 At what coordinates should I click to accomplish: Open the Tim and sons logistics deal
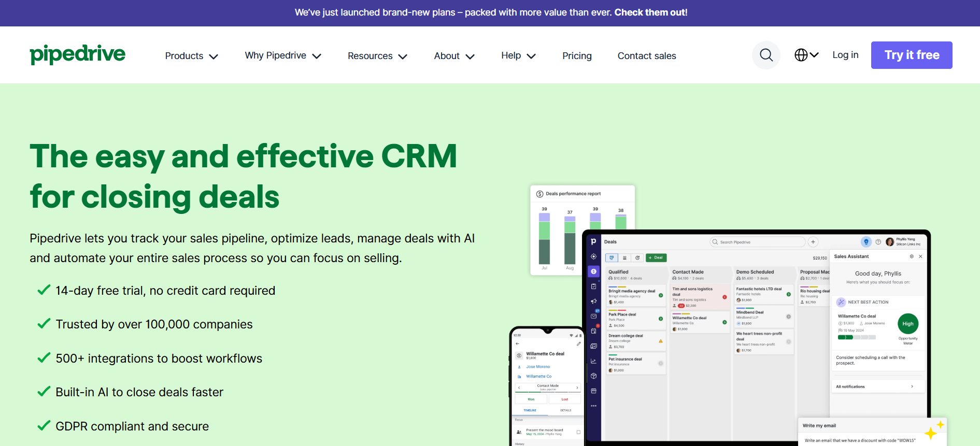point(701,297)
